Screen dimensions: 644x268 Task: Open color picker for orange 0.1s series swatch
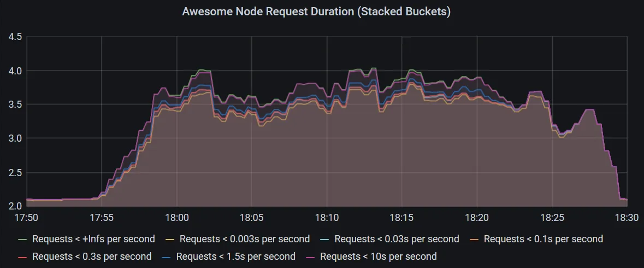[475, 239]
